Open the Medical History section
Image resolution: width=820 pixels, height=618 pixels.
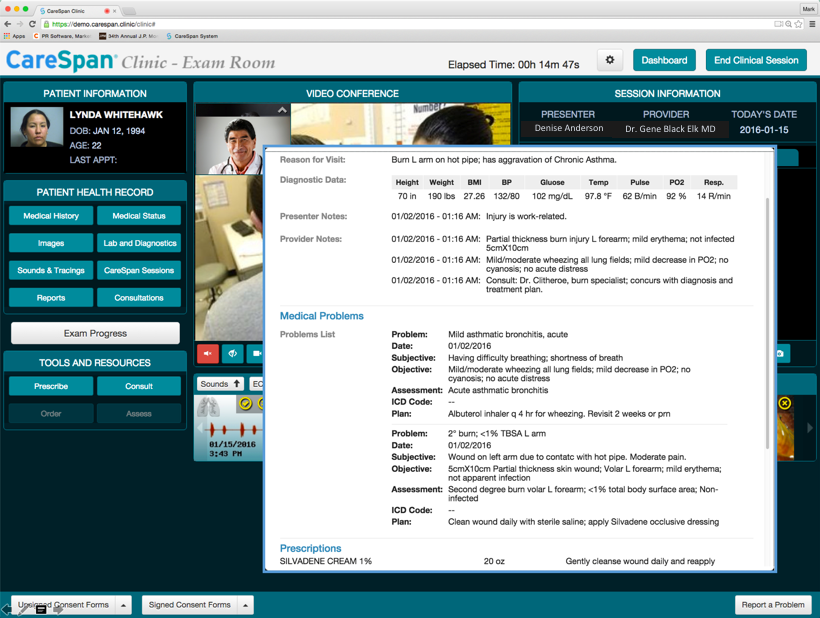[x=51, y=216]
